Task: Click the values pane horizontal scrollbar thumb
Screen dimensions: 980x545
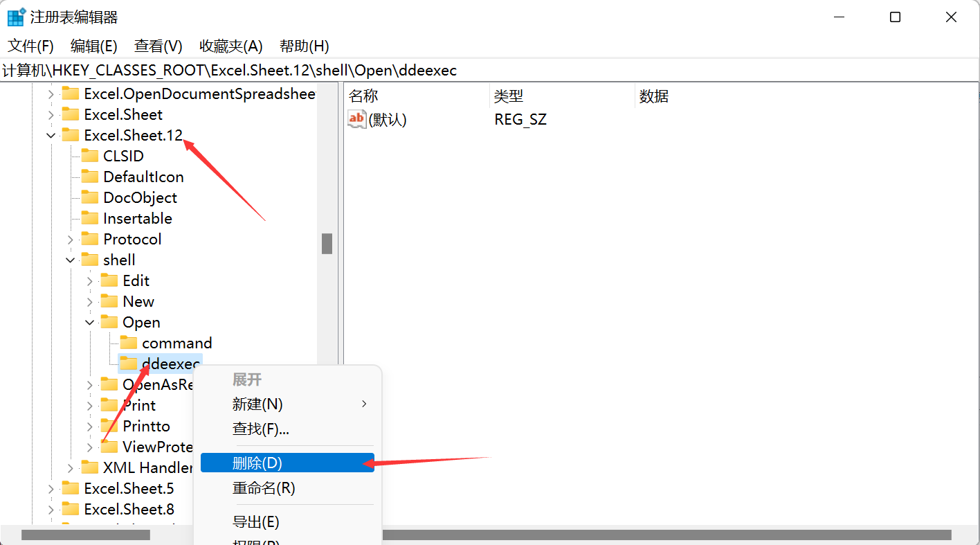Action: (x=667, y=535)
